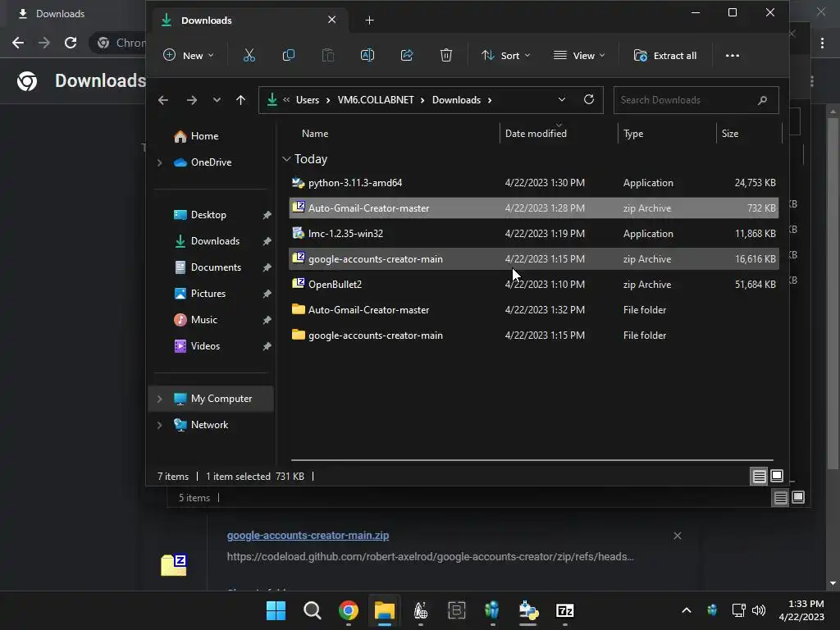Open the Python installer taskbar icon
The height and width of the screenshot is (630, 840).
pyautogui.click(x=529, y=610)
